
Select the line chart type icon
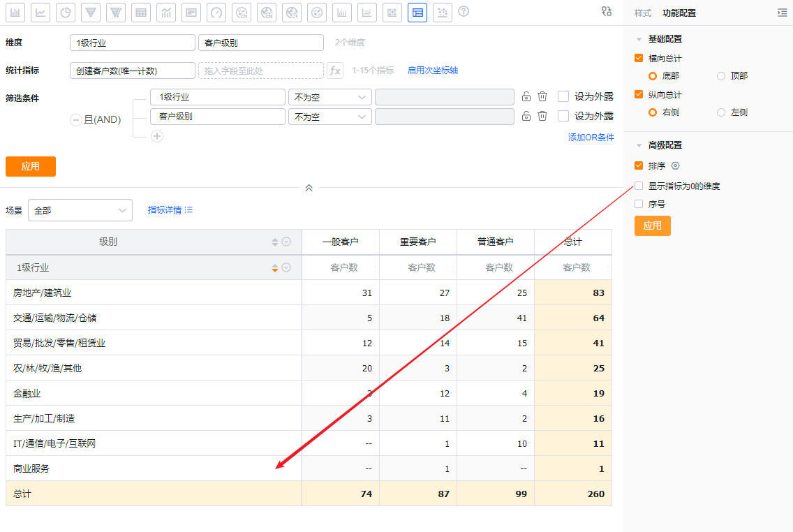coord(40,13)
